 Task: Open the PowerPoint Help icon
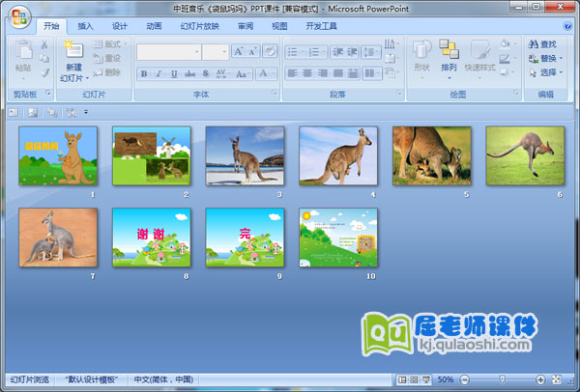567,26
